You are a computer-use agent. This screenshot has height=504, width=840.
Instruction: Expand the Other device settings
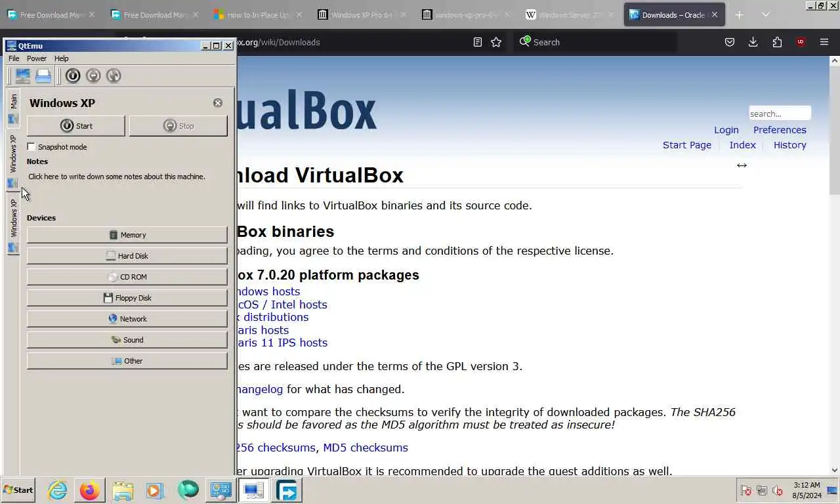(x=127, y=361)
